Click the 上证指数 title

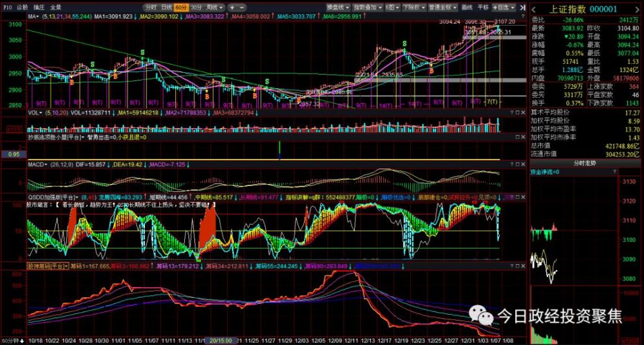pos(568,10)
